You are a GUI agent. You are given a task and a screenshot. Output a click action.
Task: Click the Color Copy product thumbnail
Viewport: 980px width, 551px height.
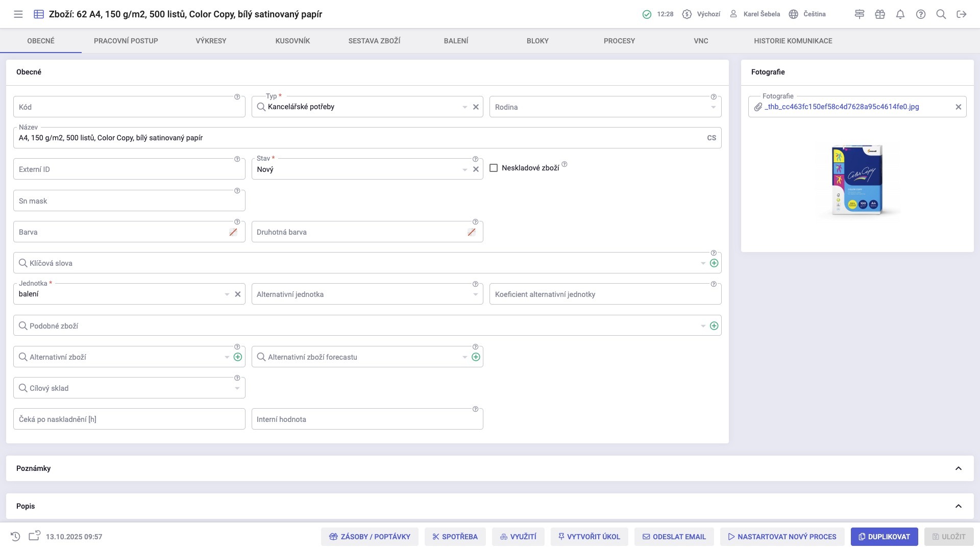pos(857,180)
